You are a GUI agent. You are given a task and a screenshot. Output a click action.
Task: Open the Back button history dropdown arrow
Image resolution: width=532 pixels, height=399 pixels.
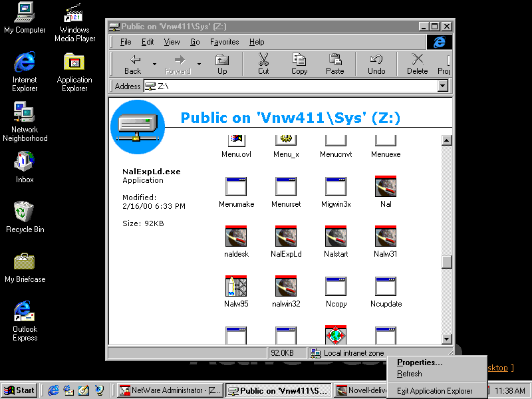click(154, 64)
